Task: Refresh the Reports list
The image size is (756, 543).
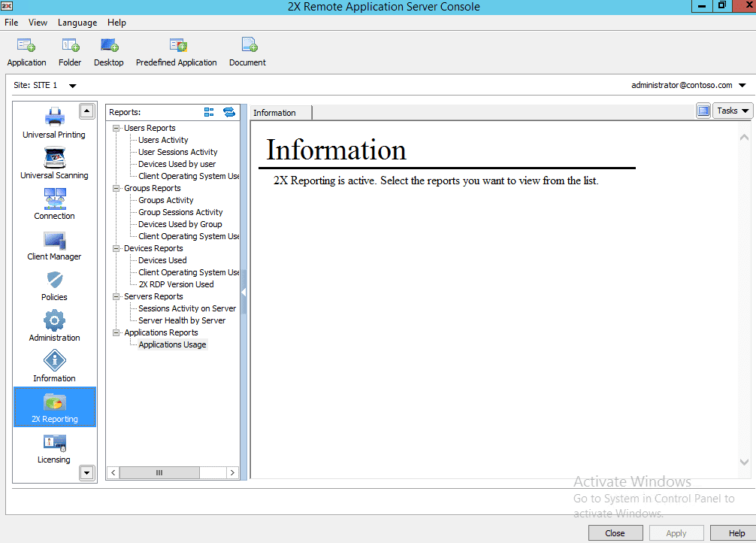Action: coord(229,112)
